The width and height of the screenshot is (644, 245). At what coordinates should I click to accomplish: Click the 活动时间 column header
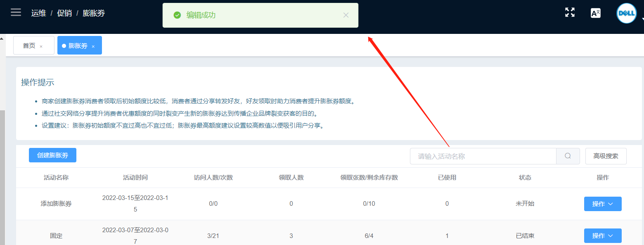[x=135, y=178]
